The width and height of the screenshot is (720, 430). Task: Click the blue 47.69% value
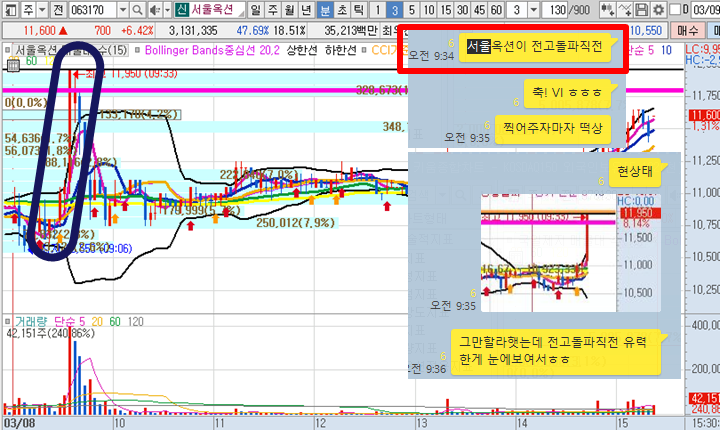click(x=253, y=31)
